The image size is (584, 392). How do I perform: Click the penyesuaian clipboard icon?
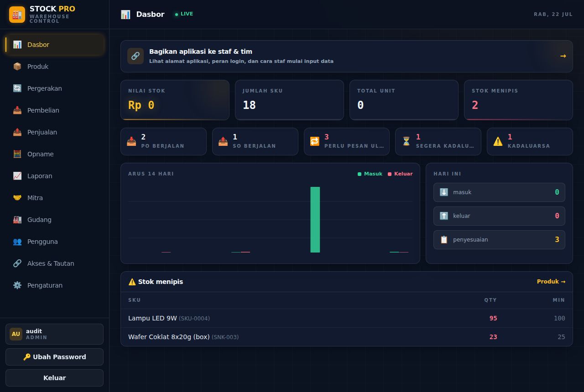pyautogui.click(x=444, y=240)
